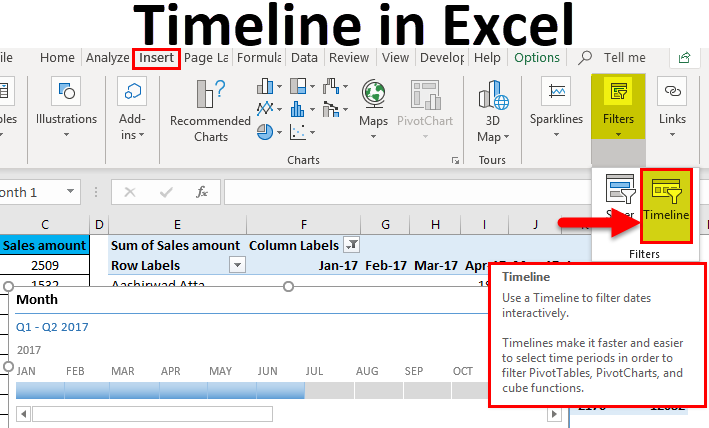Open Recommended Charts
Screen dimensions: 709x428
click(x=210, y=111)
